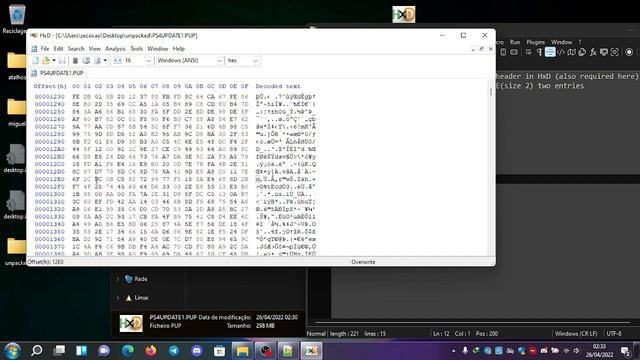The image size is (640, 360).
Task: Toggle indent guide icon in Notepad++
Action: pos(550,52)
